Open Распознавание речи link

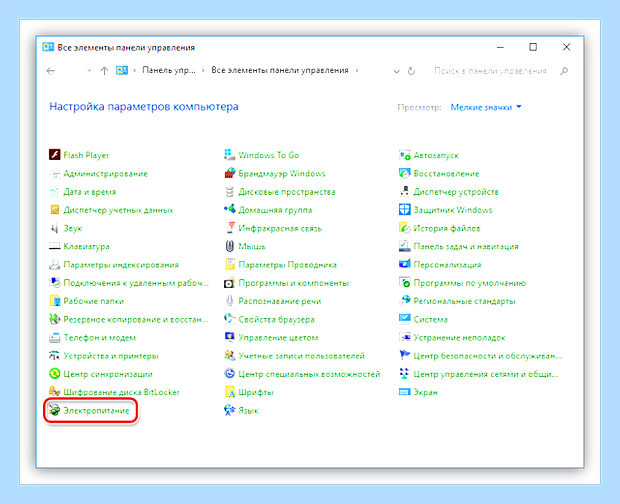click(x=280, y=301)
